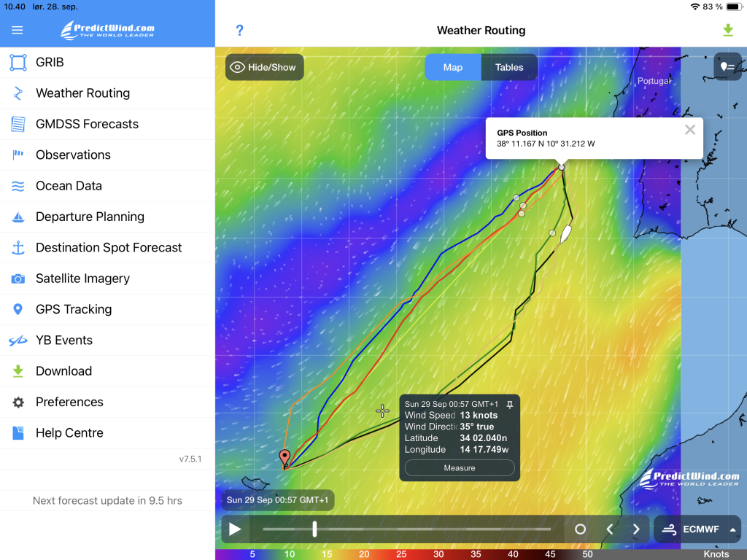Open GMDSS Forecasts

point(107,124)
